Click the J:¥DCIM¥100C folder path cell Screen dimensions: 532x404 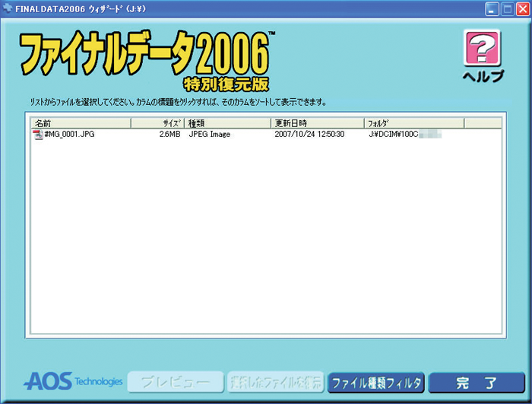(405, 134)
